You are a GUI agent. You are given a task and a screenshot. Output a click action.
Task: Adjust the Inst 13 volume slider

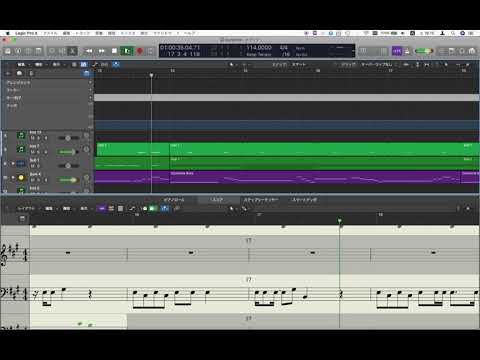[x=68, y=138]
